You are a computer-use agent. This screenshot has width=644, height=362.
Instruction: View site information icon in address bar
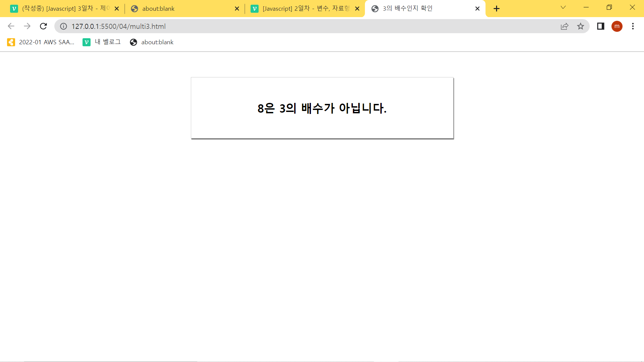pyautogui.click(x=63, y=26)
